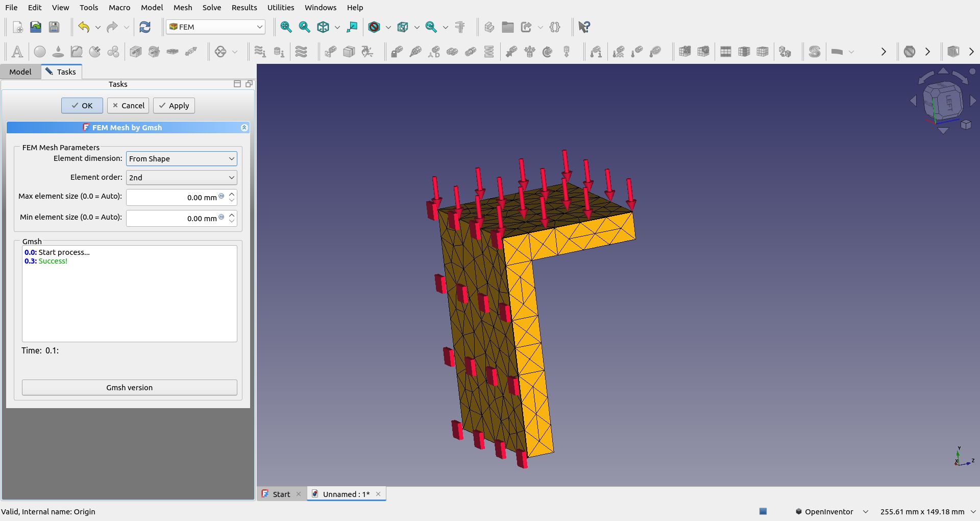The height and width of the screenshot is (521, 980).
Task: Click the OK button
Action: click(x=82, y=106)
